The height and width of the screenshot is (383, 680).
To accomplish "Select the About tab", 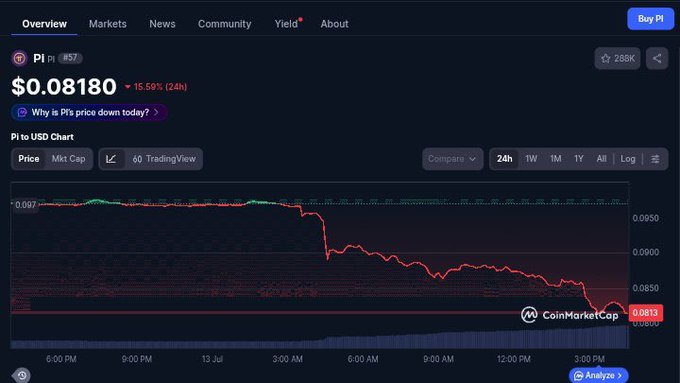I will coord(334,24).
